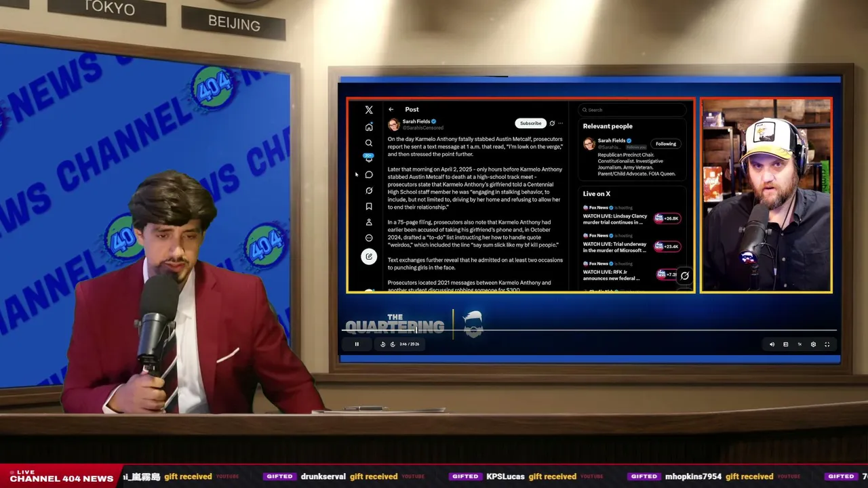868x488 pixels.
Task: Open WATCH LIVE: RFK Jr announces stream
Action: (x=612, y=275)
